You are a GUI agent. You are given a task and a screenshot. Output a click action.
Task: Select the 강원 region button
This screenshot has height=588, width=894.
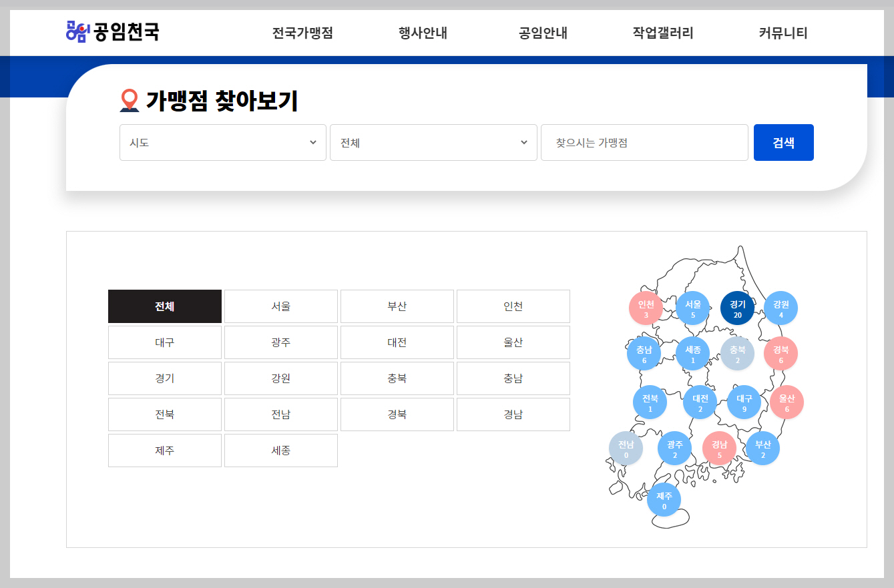(x=281, y=378)
